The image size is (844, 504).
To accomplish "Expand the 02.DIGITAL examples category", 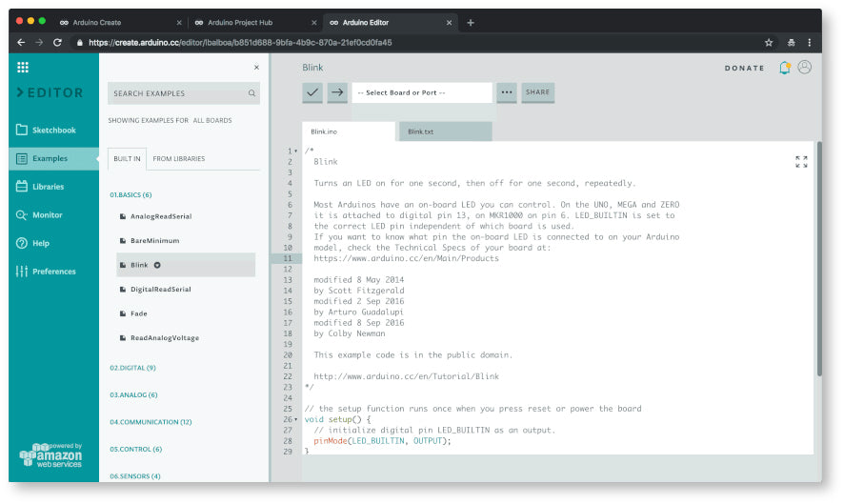I will 132,367.
